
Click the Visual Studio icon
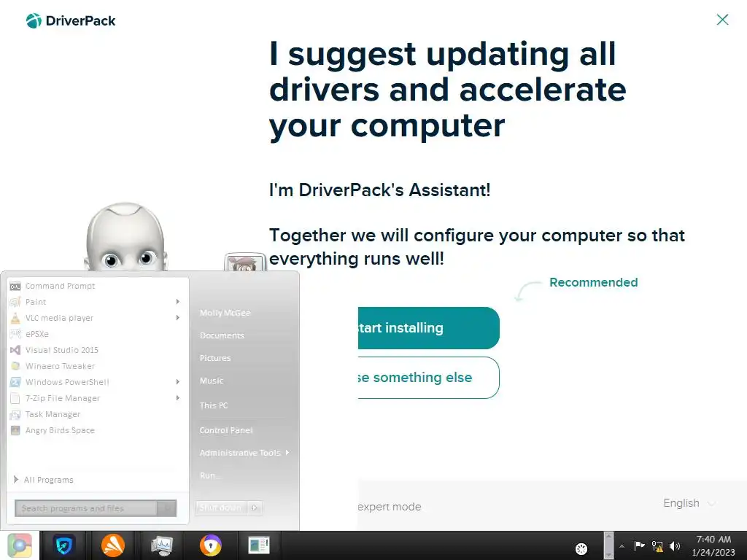(x=15, y=350)
